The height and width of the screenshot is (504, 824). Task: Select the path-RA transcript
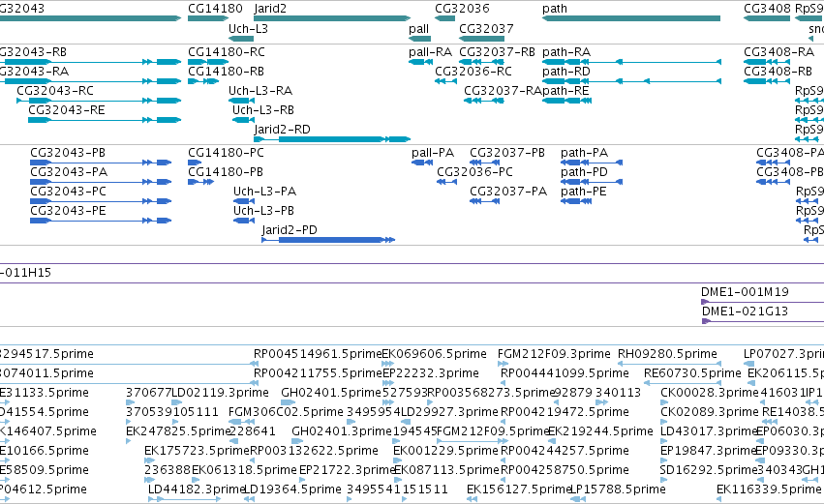click(566, 52)
